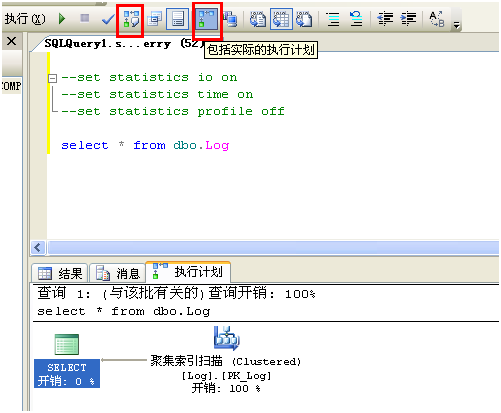Close the left panel with X
The height and width of the screenshot is (413, 501).
click(x=12, y=41)
